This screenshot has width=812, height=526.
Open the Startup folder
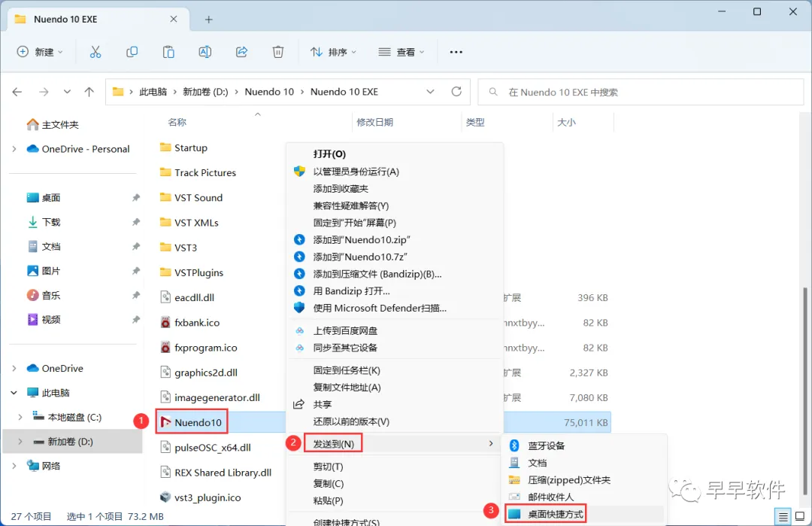184,147
